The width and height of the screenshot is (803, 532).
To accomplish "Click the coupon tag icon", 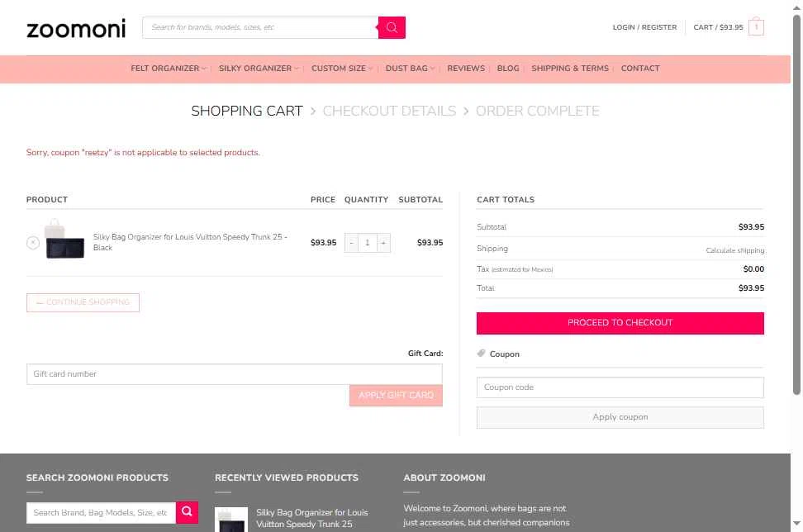I will tap(481, 354).
